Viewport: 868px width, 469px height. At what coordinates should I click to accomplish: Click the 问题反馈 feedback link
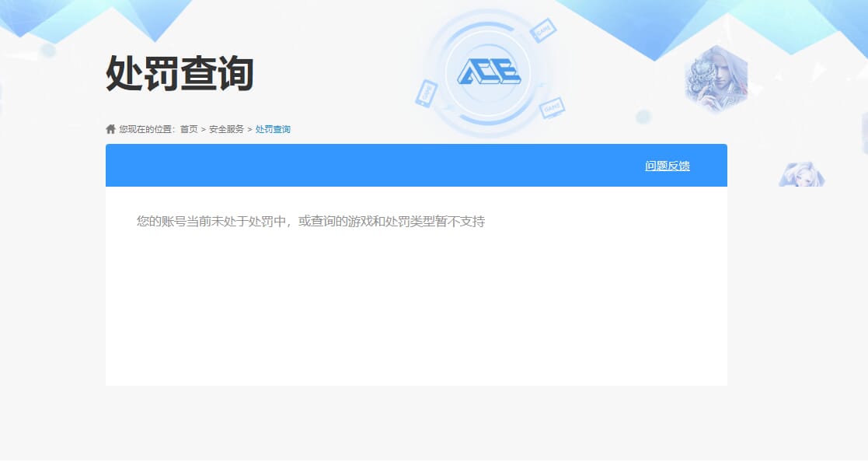coord(668,166)
